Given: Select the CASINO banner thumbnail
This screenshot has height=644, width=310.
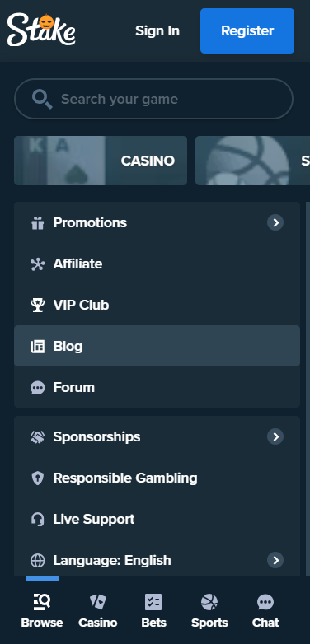Looking at the screenshot, I should click(x=101, y=161).
